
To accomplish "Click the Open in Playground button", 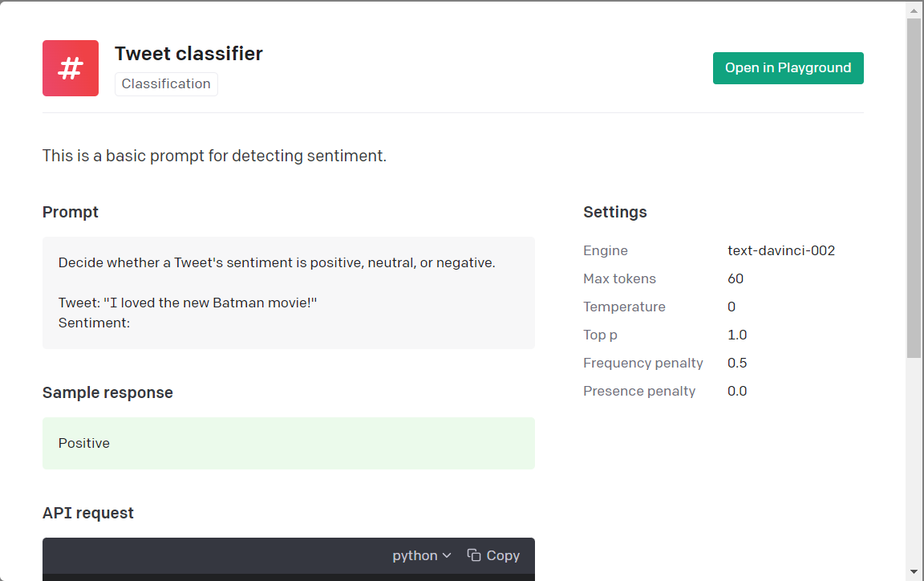I will point(788,67).
